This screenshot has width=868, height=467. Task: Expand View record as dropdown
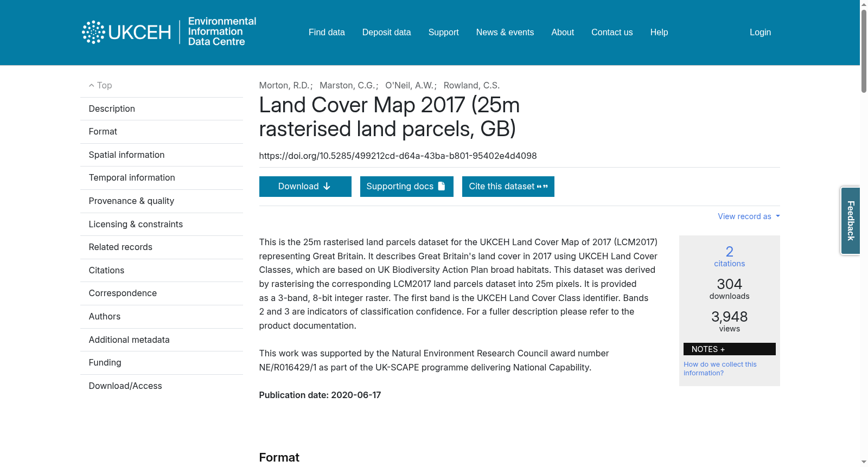pos(749,216)
